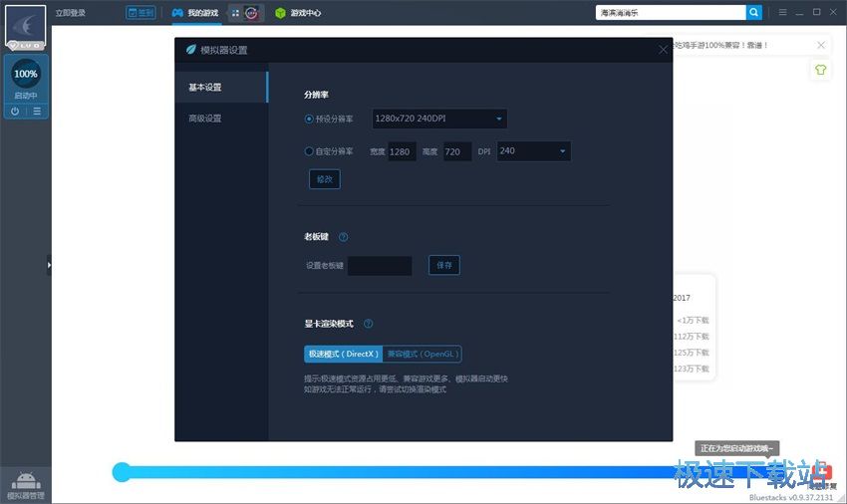Open the DPI 240 dropdown
The height and width of the screenshot is (504, 847).
pos(533,151)
